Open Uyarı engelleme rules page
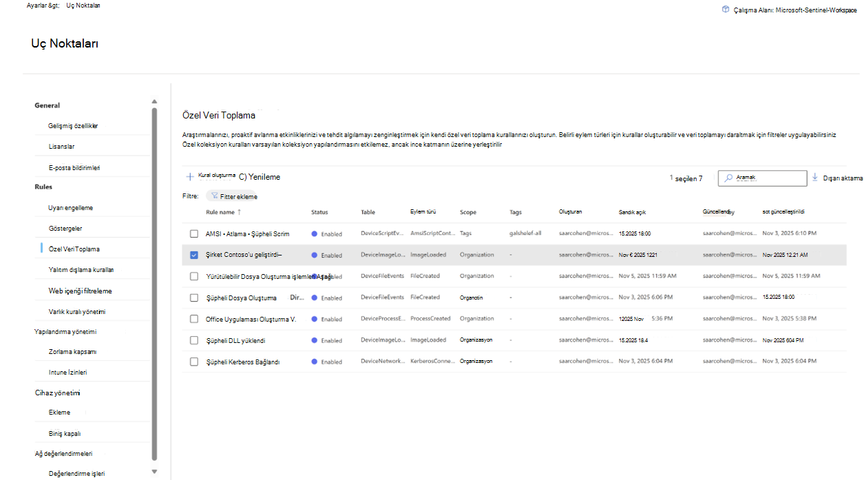The width and height of the screenshot is (868, 480). pyautogui.click(x=70, y=207)
